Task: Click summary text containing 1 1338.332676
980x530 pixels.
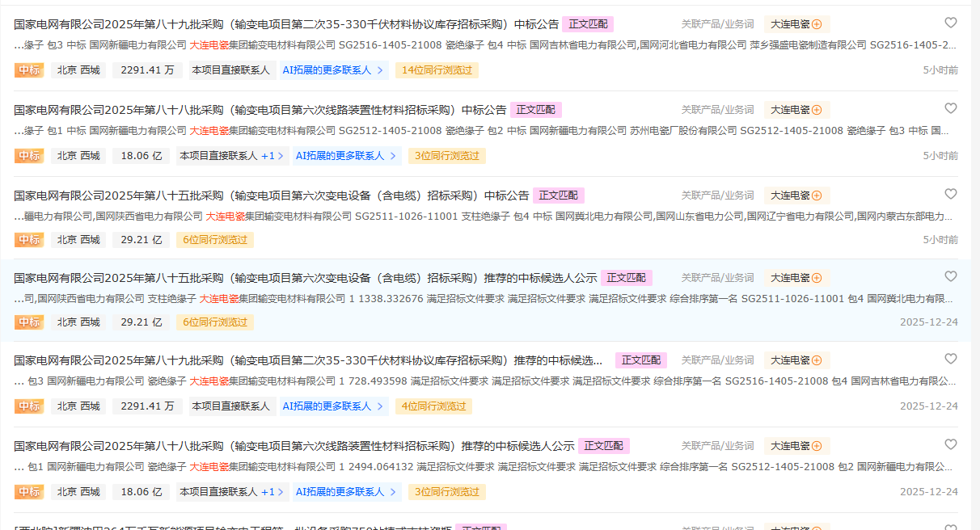Action: click(485, 299)
